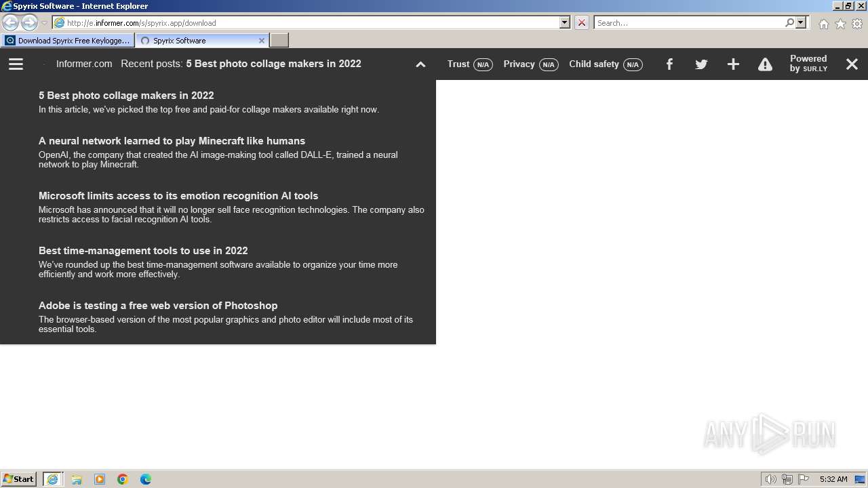Launch Chrome from the taskbar
The width and height of the screenshot is (868, 488).
123,479
